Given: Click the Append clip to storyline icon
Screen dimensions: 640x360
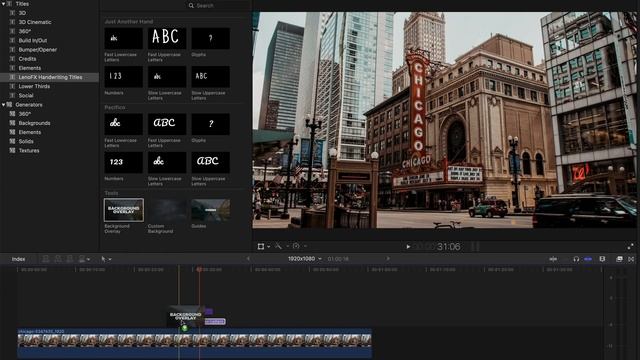Looking at the screenshot, I should pos(70,259).
